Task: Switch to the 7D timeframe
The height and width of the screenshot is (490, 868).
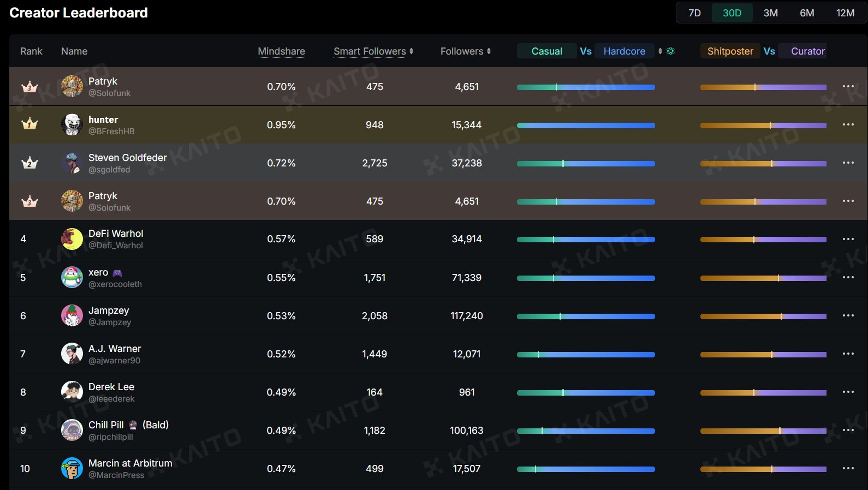Action: (x=694, y=13)
